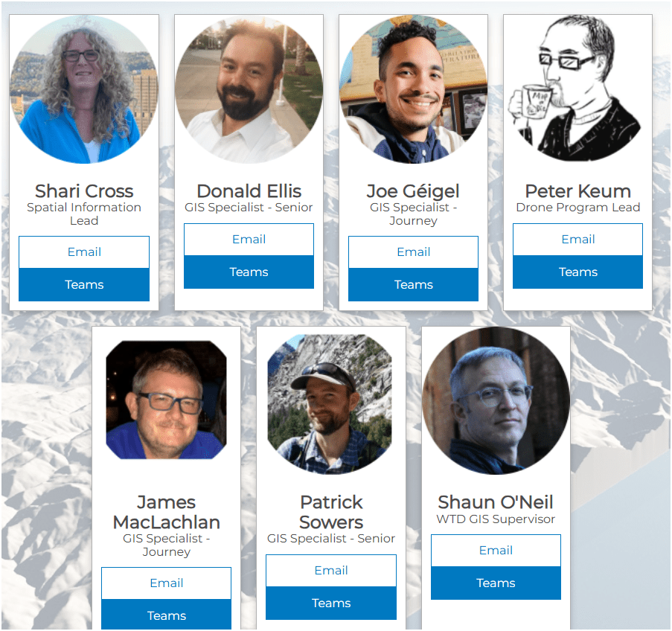672x631 pixels.
Task: Click Peter Keum's Teams button
Action: coord(578,272)
